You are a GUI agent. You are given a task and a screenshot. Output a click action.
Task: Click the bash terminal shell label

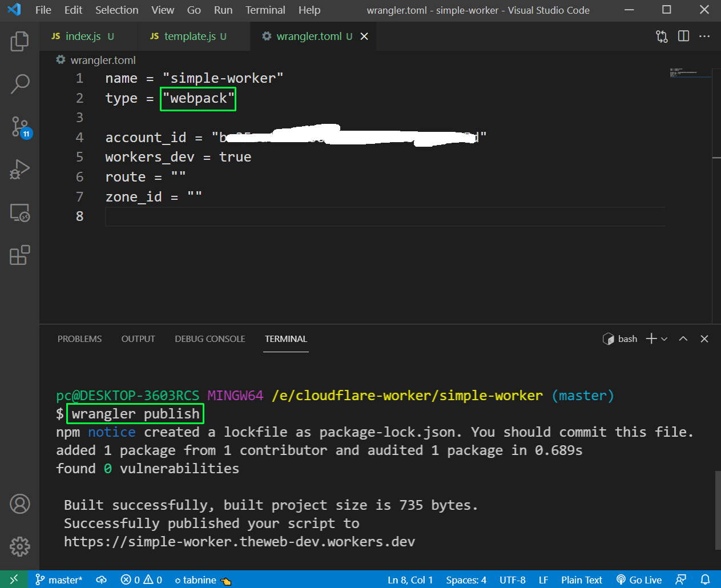point(620,339)
